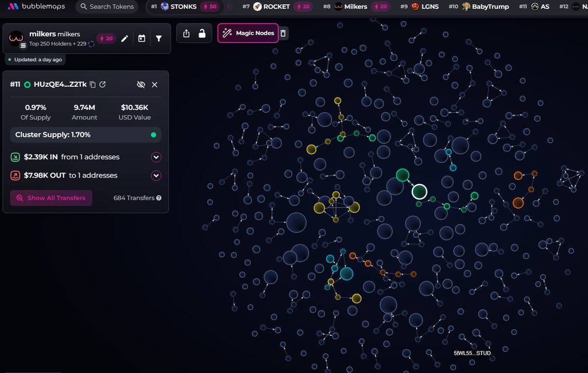This screenshot has width=588, height=373.
Task: Close the address details panel
Action: [155, 85]
